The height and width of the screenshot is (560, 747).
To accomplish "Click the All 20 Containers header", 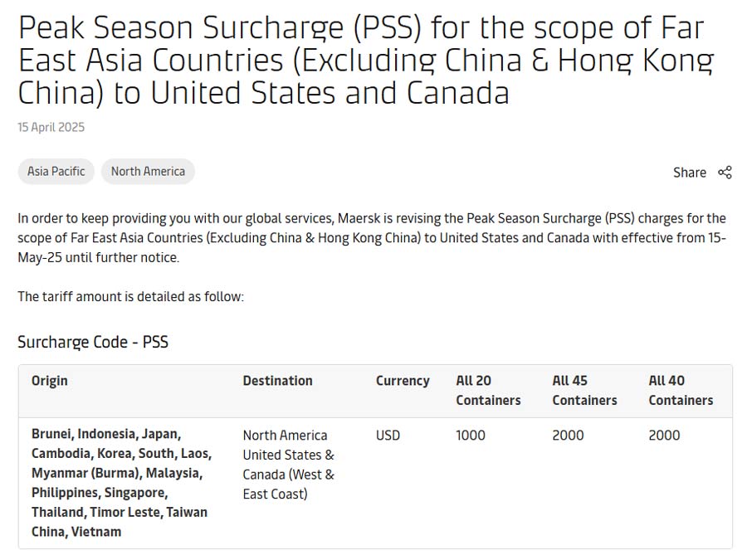I will (488, 390).
